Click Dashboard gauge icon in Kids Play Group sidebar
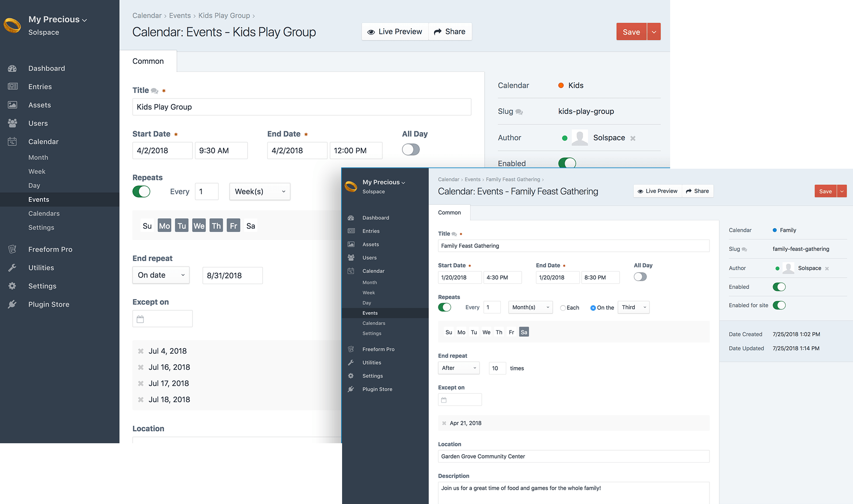The image size is (853, 504). coord(12,68)
